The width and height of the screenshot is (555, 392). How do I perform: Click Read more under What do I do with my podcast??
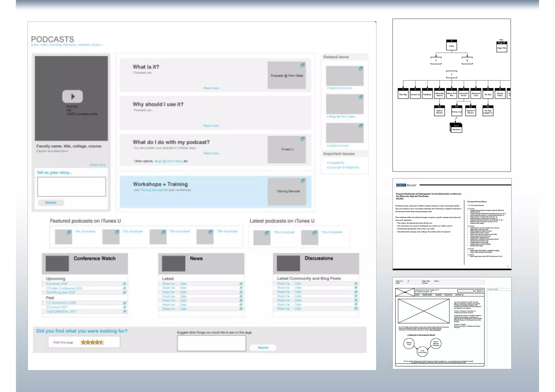211,153
